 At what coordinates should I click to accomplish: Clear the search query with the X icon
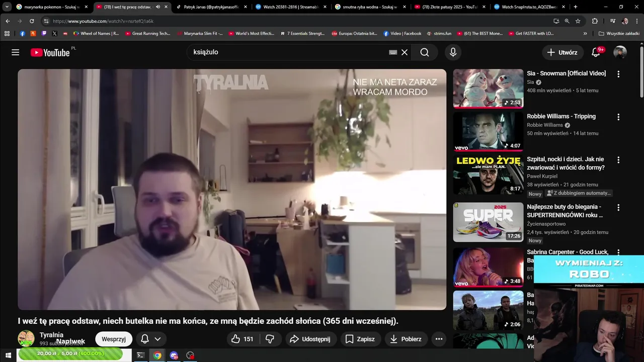point(404,52)
